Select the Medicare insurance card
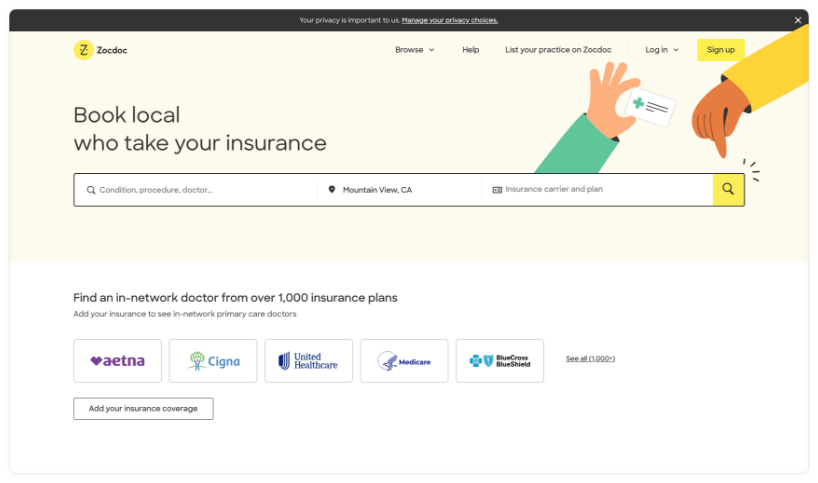Screen dimensions: 818x483 point(404,361)
